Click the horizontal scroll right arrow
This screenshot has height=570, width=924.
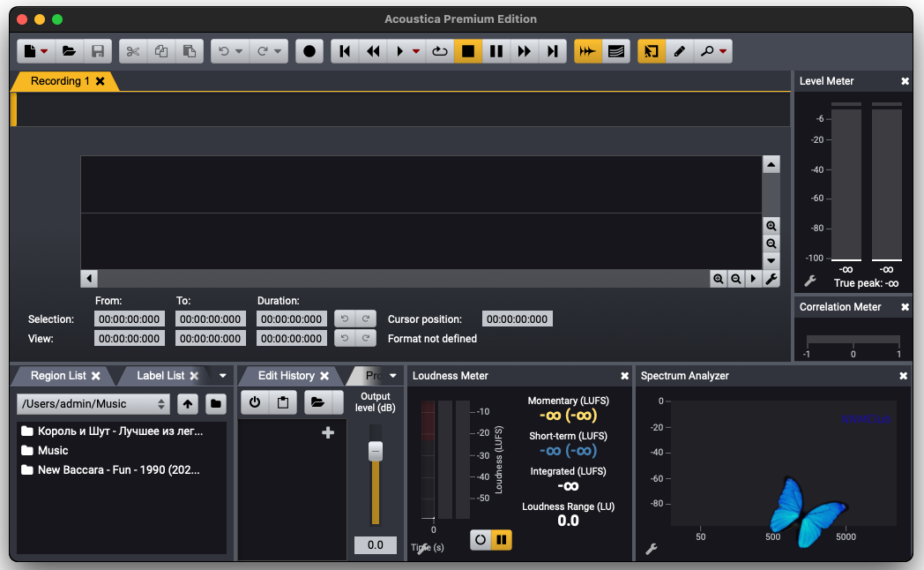click(x=753, y=279)
